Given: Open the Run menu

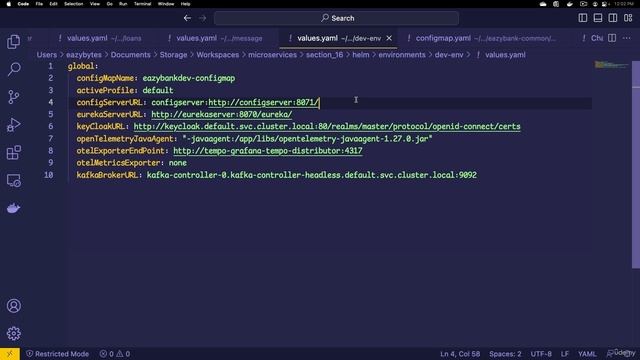Looking at the screenshot, I should (x=123, y=4).
